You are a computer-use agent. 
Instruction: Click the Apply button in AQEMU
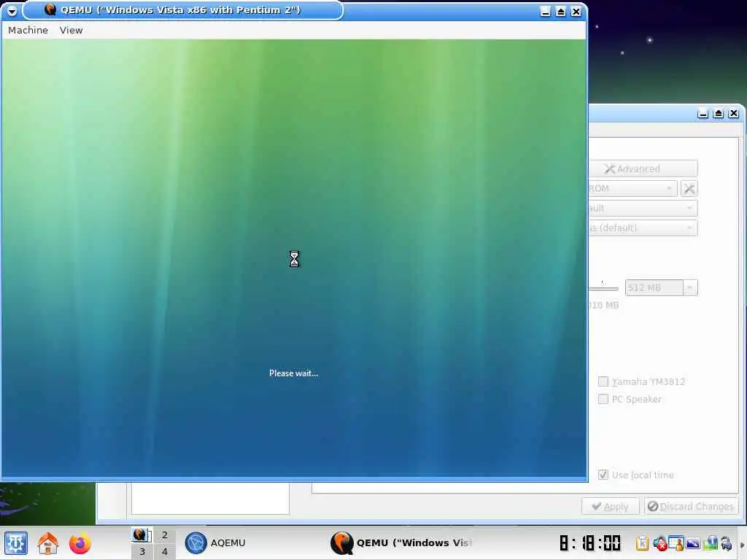click(611, 506)
